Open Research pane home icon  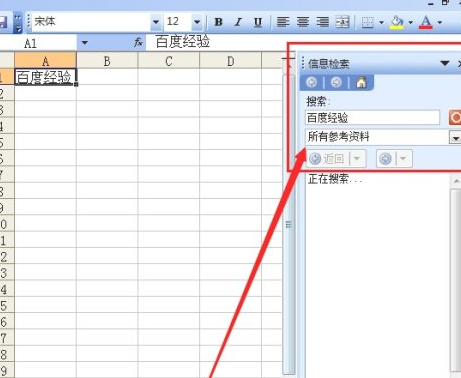point(361,82)
